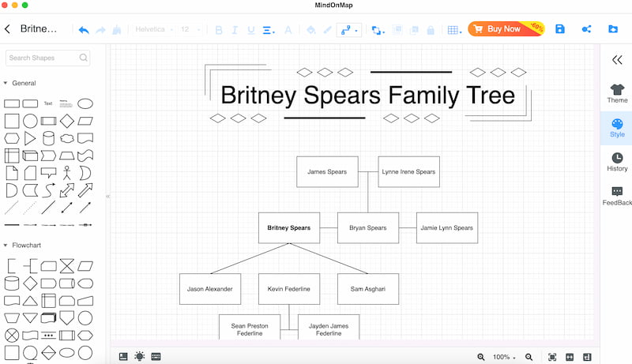The width and height of the screenshot is (632, 364).
Task: Select the fill color bucket
Action: click(310, 30)
